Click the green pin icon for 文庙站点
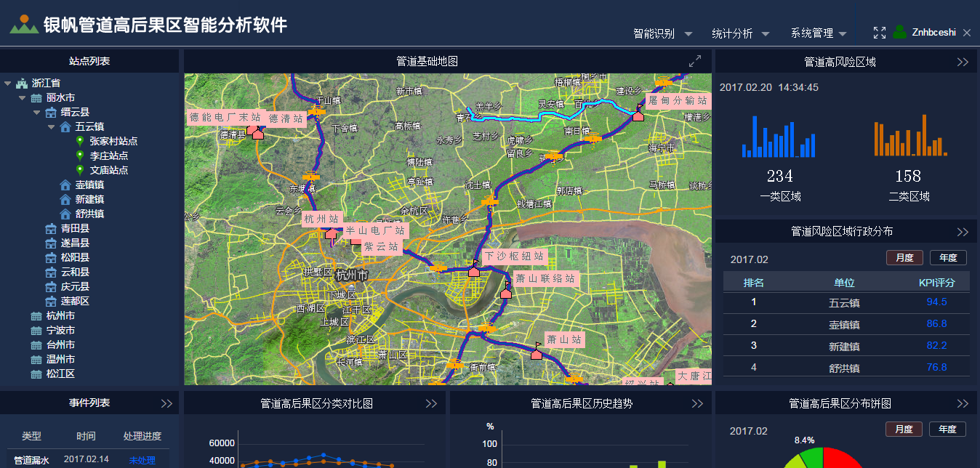The height and width of the screenshot is (468, 980). 80,170
